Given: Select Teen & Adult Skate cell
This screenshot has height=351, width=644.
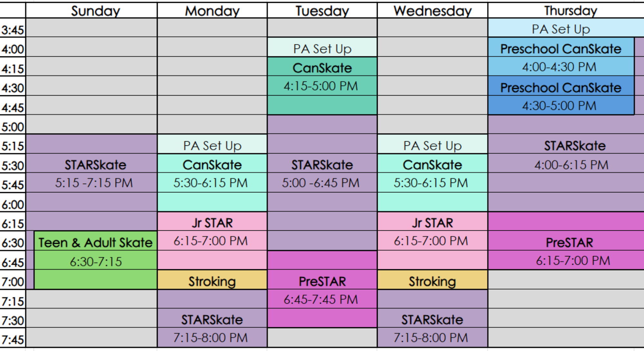Looking at the screenshot, I should 96,260.
